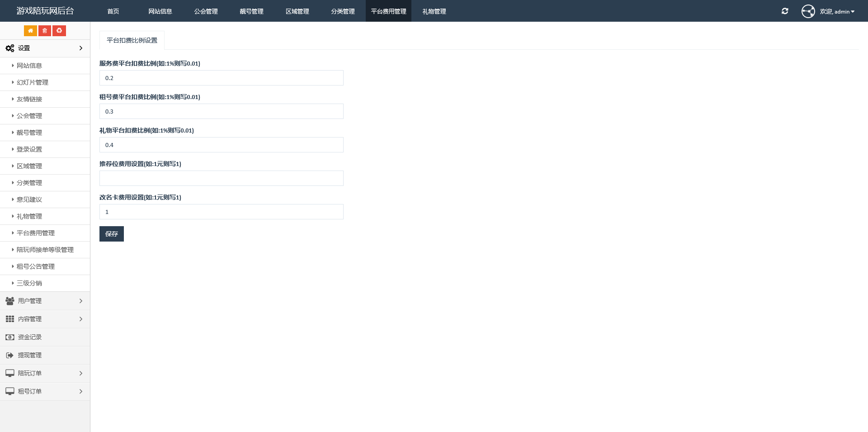The width and height of the screenshot is (868, 432).
Task: Open 靓号管理 in top navigation
Action: 251,11
